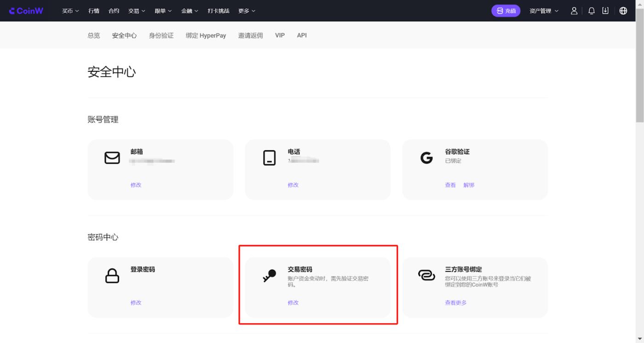Screen dimensions: 644x343
Task: Open the 资产管理 dropdown
Action: pyautogui.click(x=544, y=11)
